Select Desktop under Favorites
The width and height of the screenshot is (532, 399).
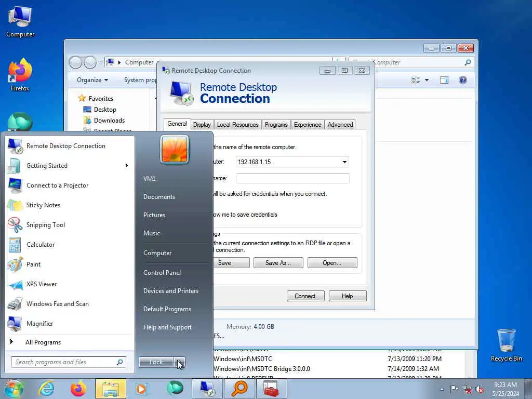pos(100,110)
